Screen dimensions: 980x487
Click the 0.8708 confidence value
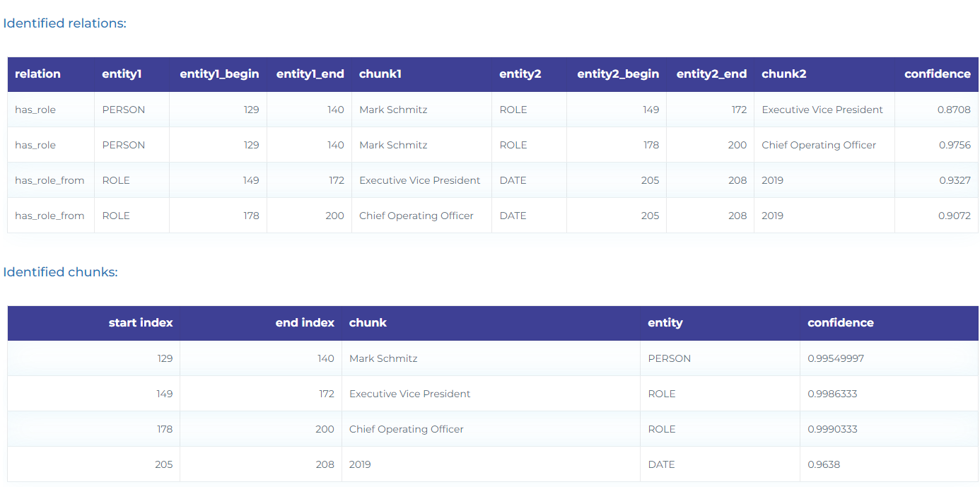click(955, 110)
